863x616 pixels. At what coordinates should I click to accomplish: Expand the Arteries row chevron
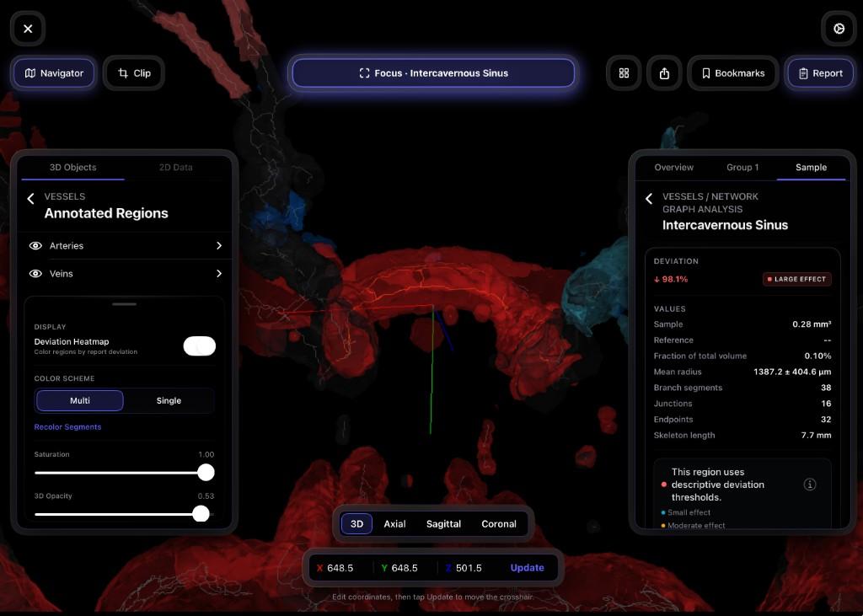point(219,245)
